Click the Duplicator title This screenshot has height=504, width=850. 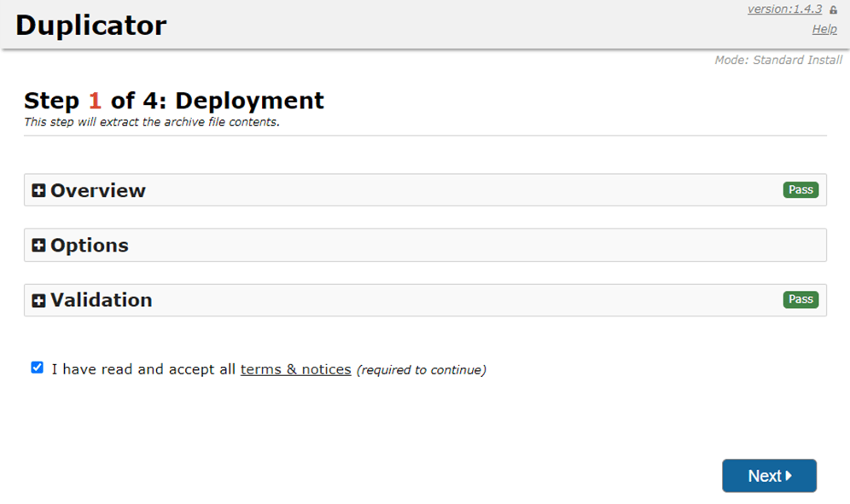click(91, 26)
